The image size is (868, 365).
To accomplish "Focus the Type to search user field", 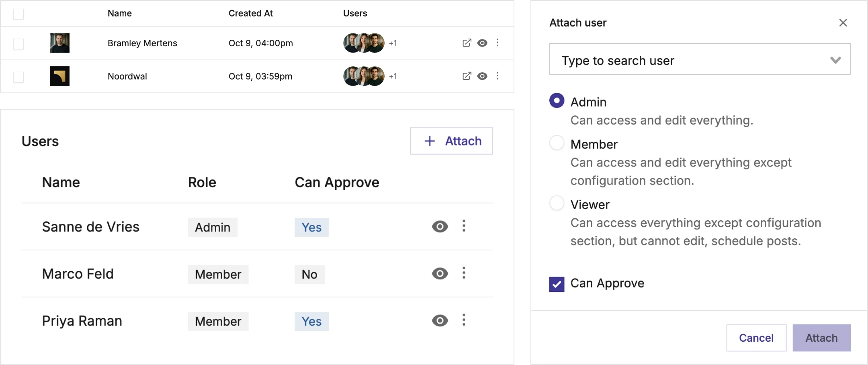I will [x=700, y=59].
